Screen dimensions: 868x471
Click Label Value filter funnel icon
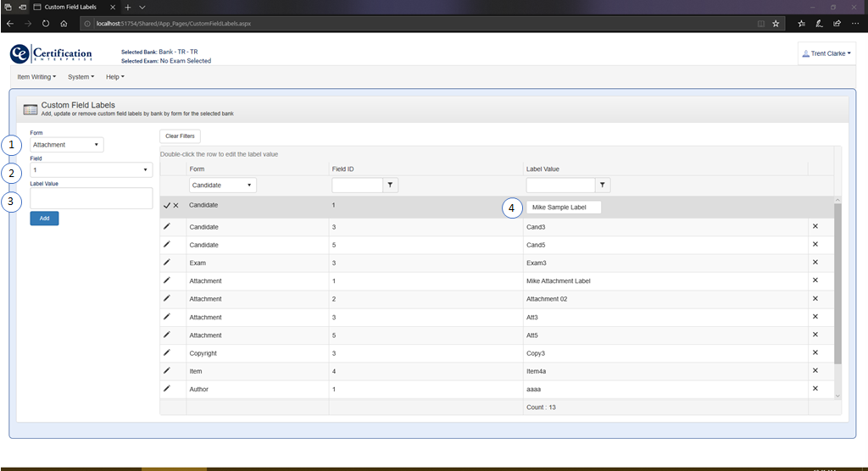coord(602,185)
